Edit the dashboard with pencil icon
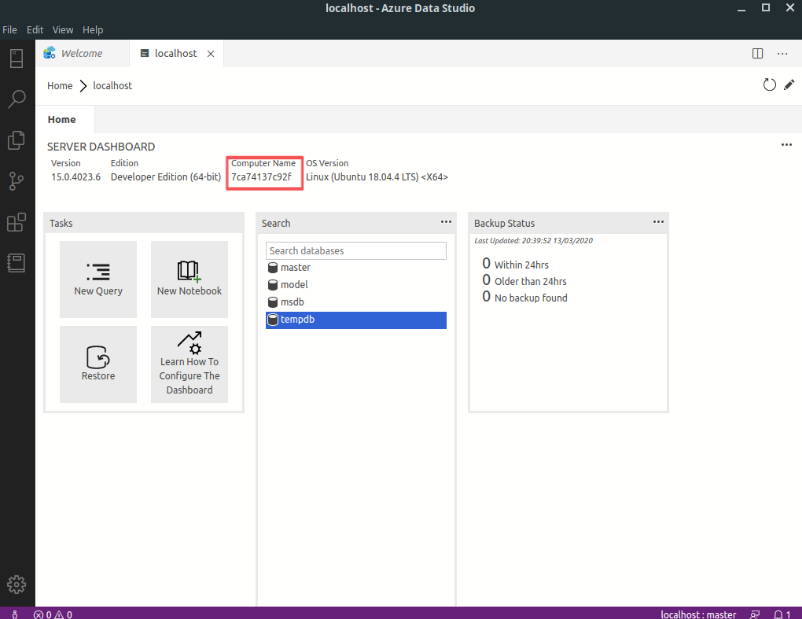Viewport: 802px width, 619px height. (x=789, y=85)
